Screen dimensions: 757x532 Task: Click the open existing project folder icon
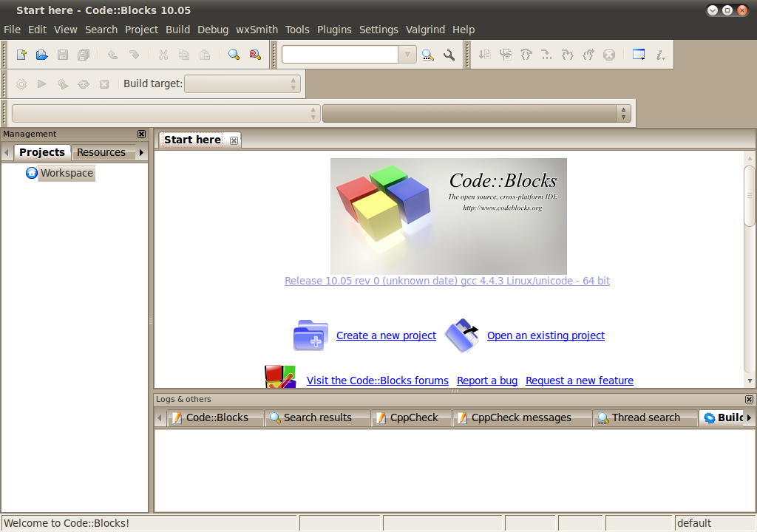click(x=462, y=335)
